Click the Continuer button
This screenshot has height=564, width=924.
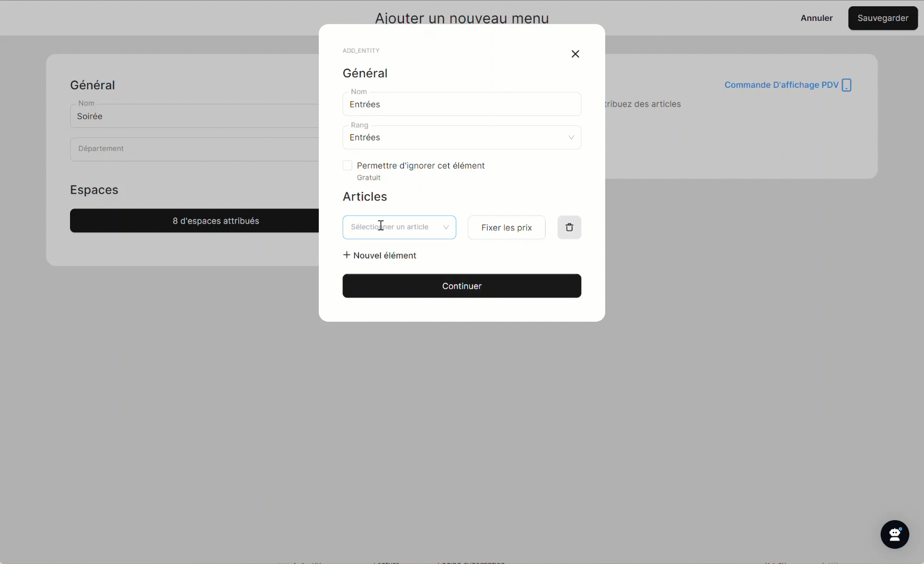[x=461, y=286]
